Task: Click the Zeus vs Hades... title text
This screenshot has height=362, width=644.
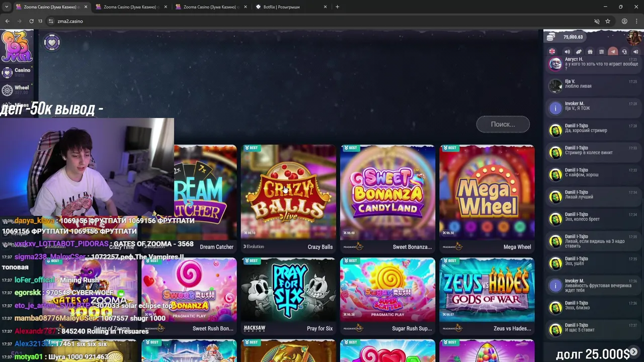Action: (x=512, y=328)
